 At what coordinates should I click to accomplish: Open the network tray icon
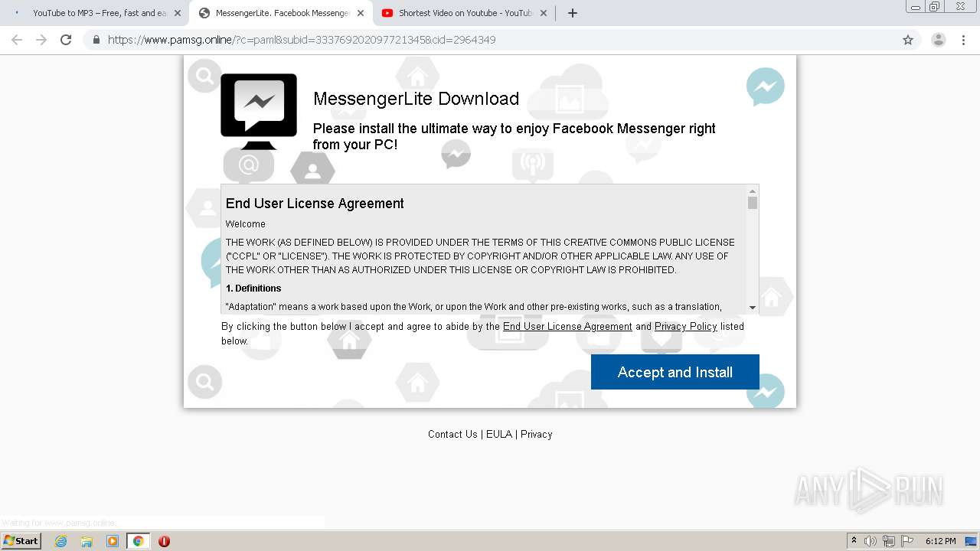[889, 541]
